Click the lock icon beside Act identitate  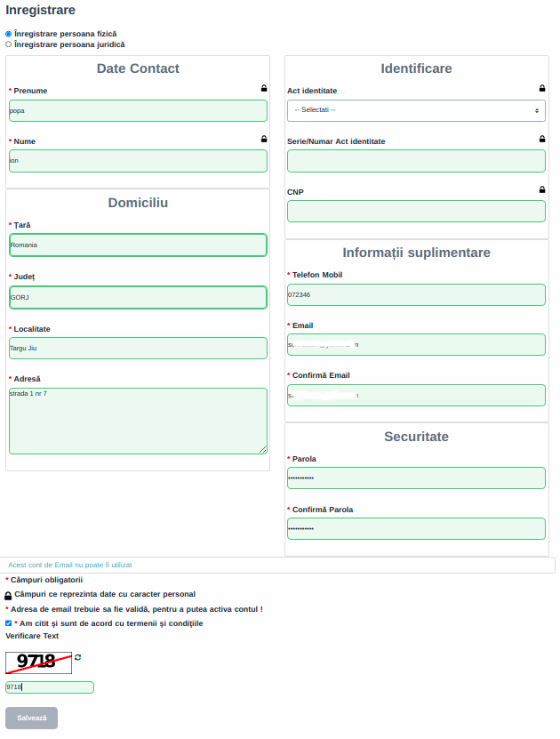point(542,88)
